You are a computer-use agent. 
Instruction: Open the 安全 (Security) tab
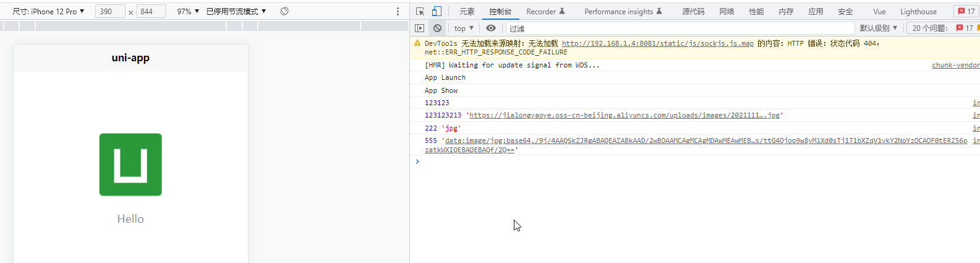click(x=845, y=11)
